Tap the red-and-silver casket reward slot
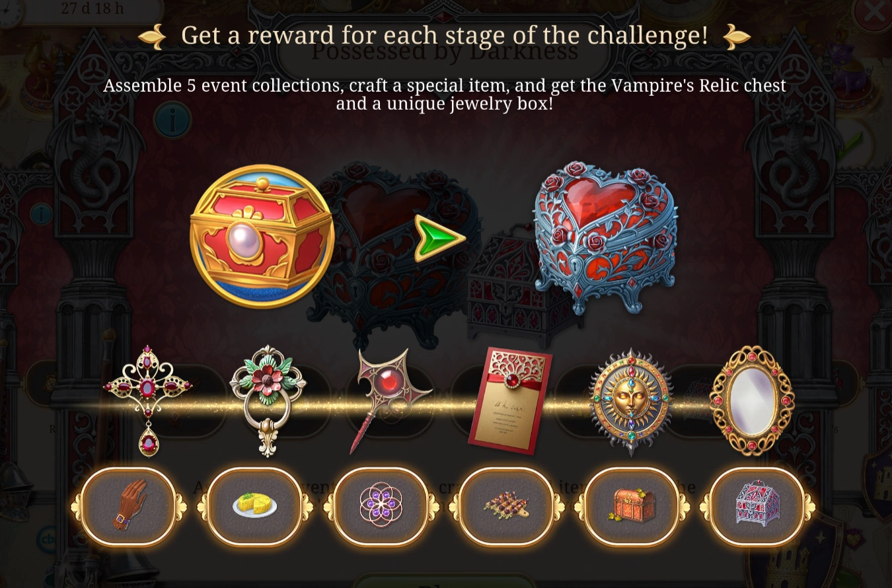892x588 pixels. pos(757,506)
